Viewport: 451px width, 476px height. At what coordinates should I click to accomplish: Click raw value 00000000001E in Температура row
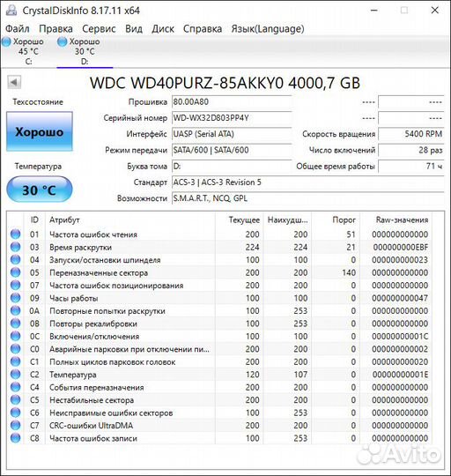click(400, 375)
